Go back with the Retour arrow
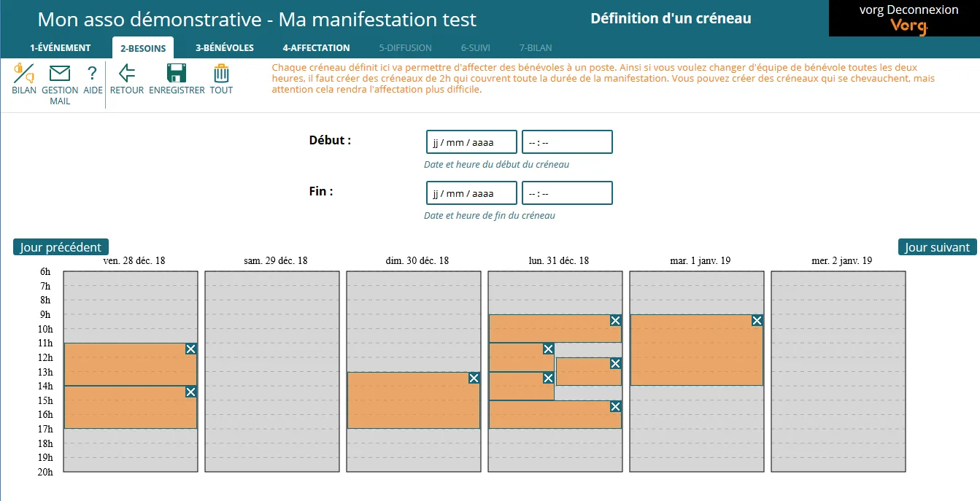 click(x=127, y=74)
